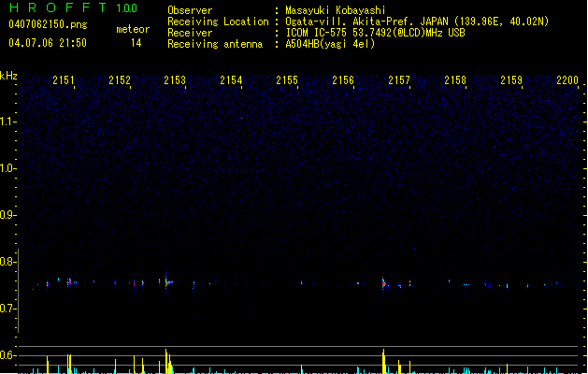Click the 1.0 frequency axis label

coord(7,168)
